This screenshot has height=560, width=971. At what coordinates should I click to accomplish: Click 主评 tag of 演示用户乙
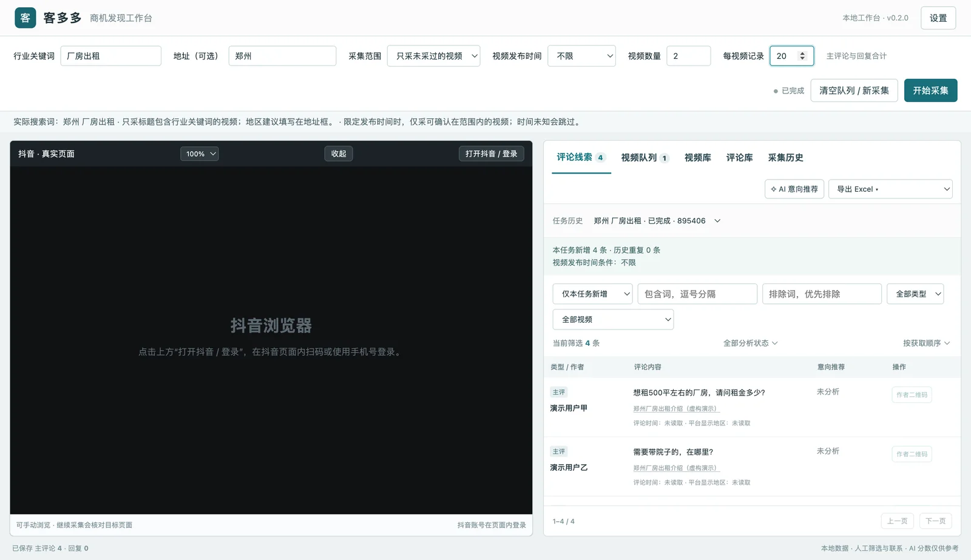[x=559, y=452]
